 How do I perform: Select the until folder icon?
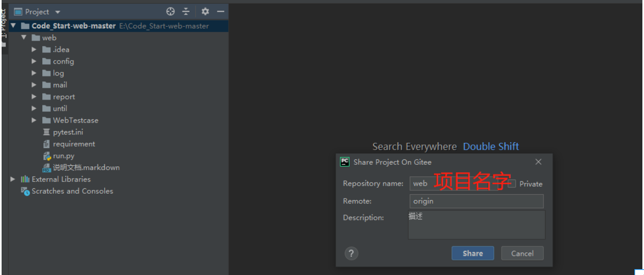pos(47,108)
